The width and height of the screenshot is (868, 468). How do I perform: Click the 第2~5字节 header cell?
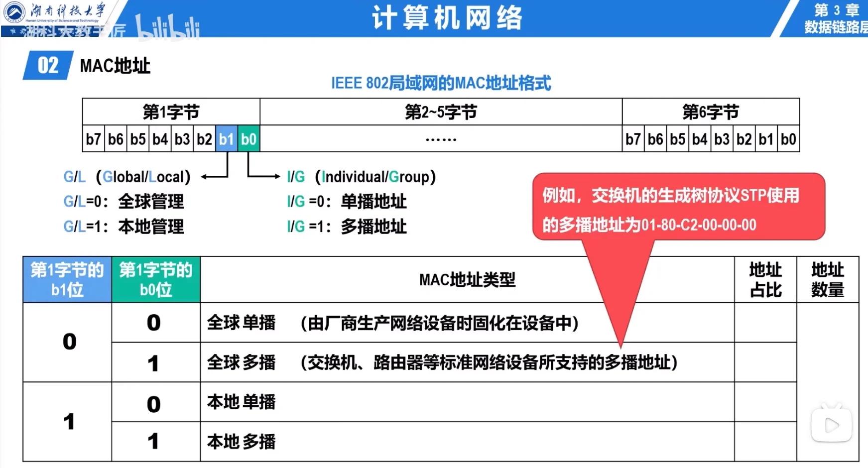441,112
